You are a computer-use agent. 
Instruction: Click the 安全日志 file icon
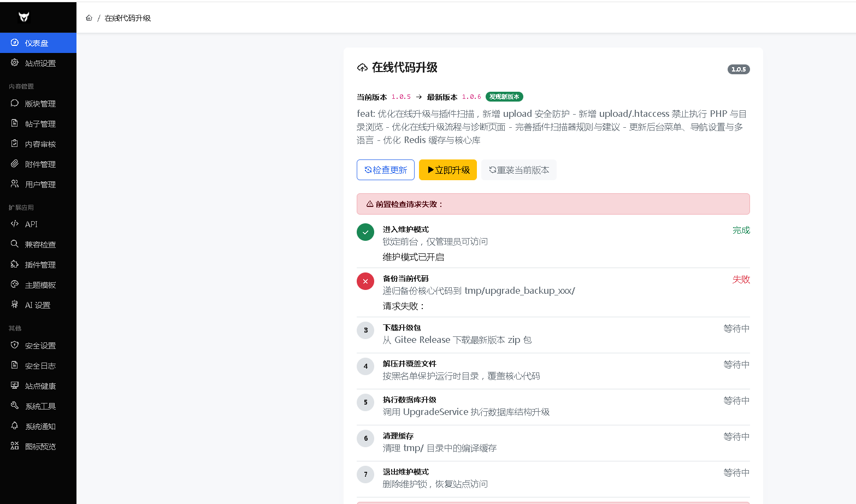coord(15,365)
